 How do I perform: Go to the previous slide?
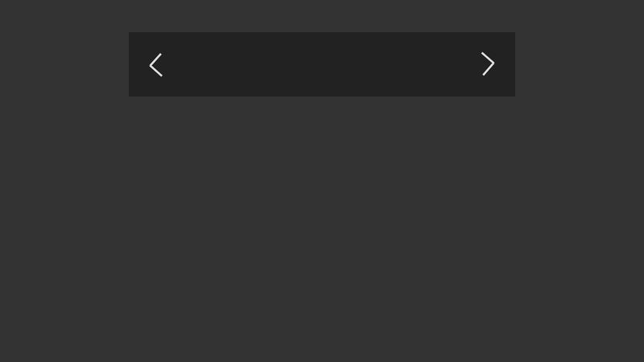coord(155,65)
